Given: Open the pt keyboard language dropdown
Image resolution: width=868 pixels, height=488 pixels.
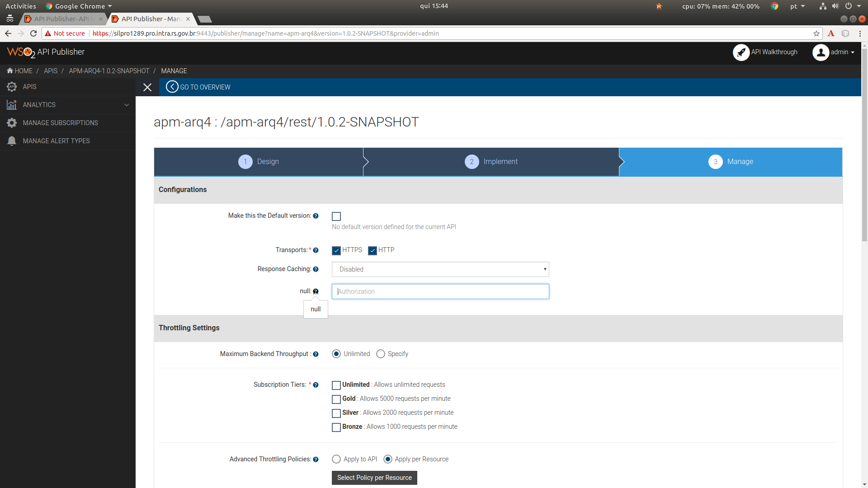Looking at the screenshot, I should [x=797, y=6].
